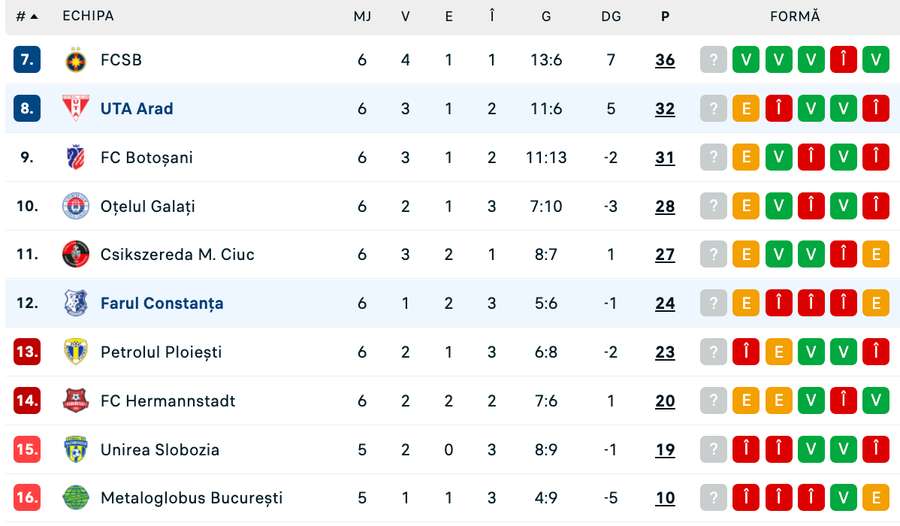Click the red rank 13 position badge
Viewport: 900px width, 526px height.
[27, 352]
